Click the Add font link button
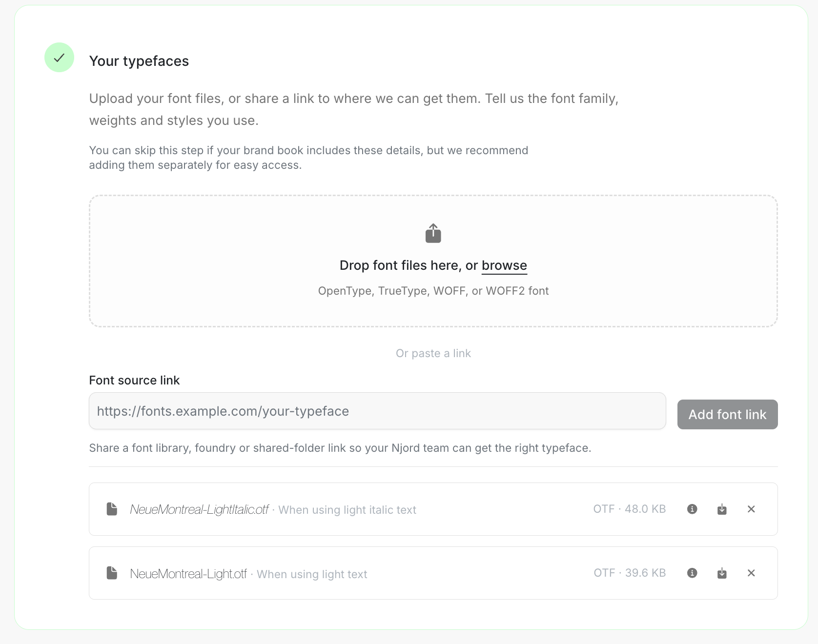The width and height of the screenshot is (818, 644). (x=727, y=415)
